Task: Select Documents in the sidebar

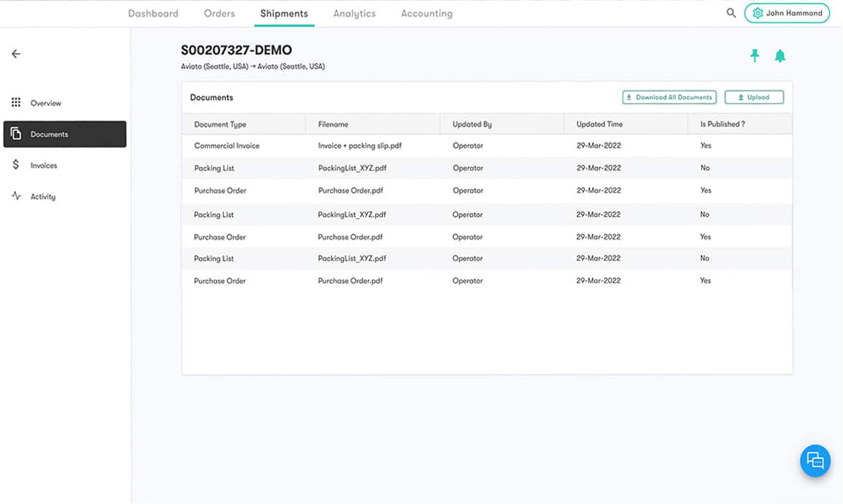Action: (x=65, y=134)
